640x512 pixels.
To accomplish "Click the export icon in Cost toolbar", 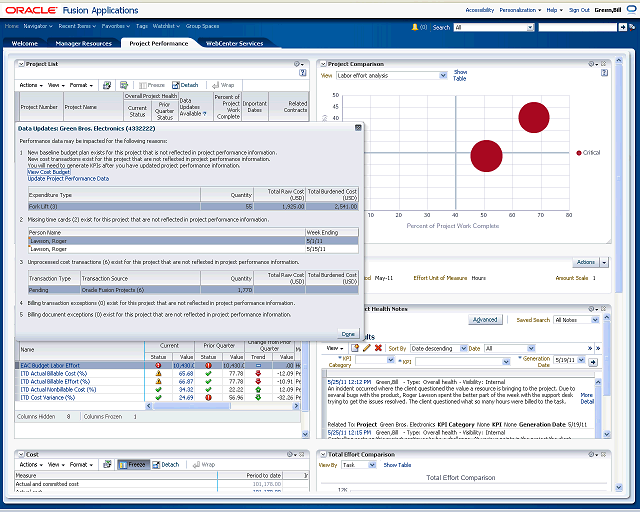I will pos(107,465).
